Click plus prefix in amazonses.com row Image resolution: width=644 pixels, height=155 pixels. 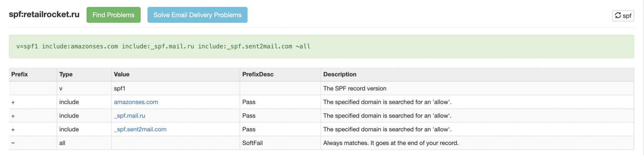coord(13,102)
